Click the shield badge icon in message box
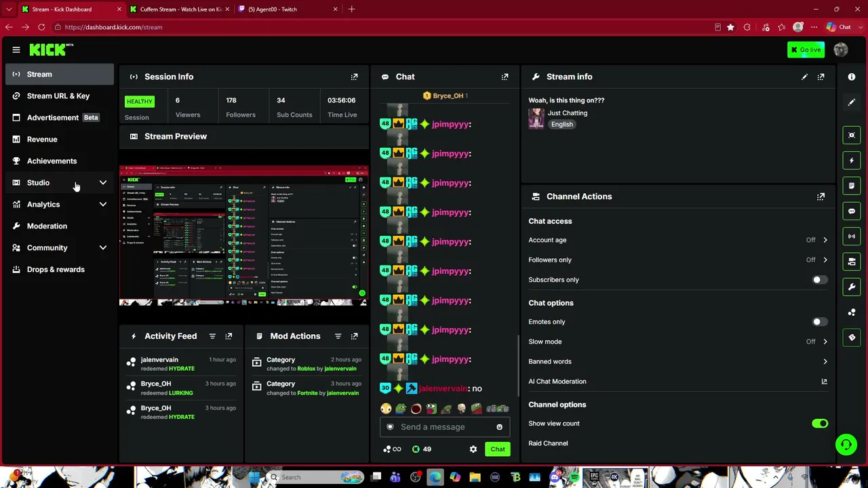 [390, 427]
